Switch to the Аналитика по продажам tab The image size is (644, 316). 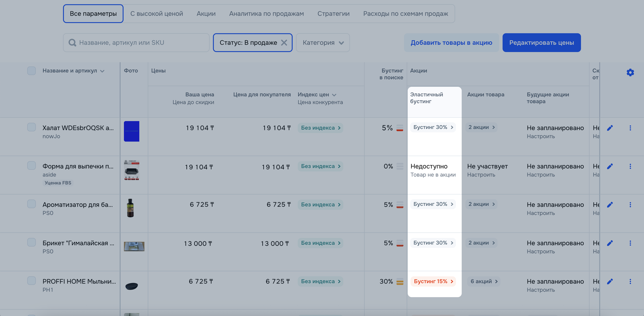tap(266, 14)
